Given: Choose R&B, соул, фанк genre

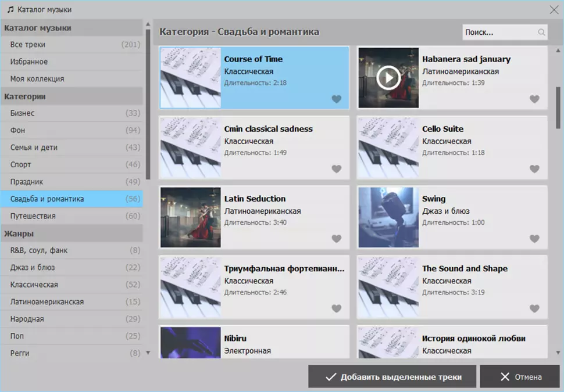Looking at the screenshot, I should tap(72, 250).
